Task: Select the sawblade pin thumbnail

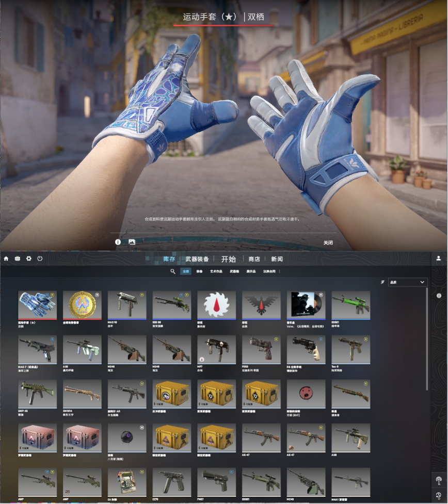Action: pyautogui.click(x=216, y=305)
